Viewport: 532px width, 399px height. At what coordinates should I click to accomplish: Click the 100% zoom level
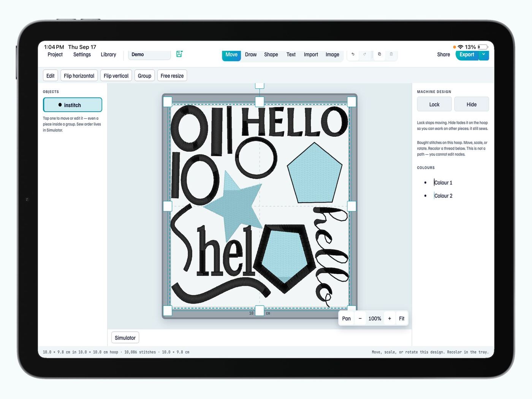[x=375, y=318]
